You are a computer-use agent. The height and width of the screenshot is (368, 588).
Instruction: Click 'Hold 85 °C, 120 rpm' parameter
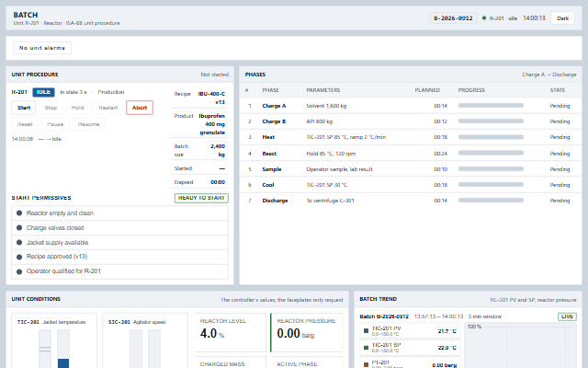pos(331,154)
